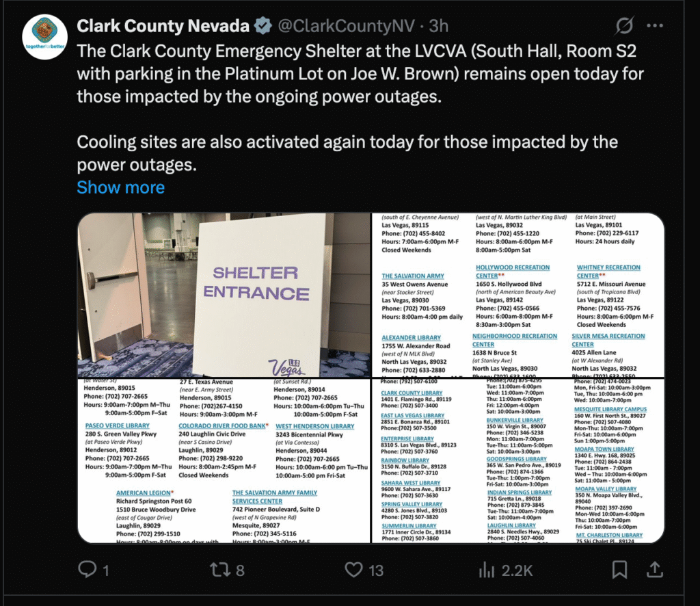This screenshot has height=606, width=700.
Task: Bookmark this tweet
Action: (619, 570)
